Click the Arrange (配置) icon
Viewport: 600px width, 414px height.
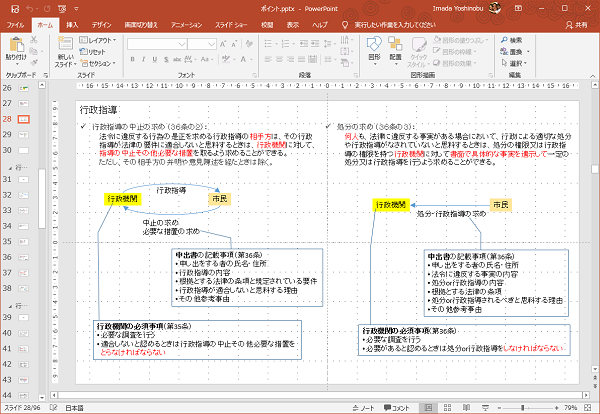click(x=393, y=46)
